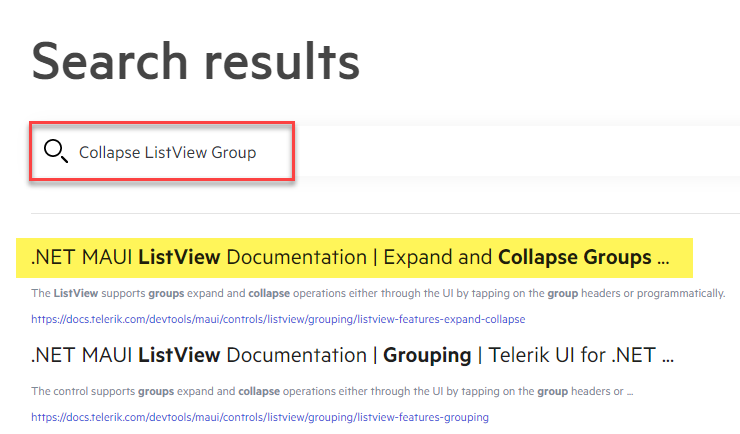Click the ellipsis ending the highlighted title
The height and width of the screenshot is (434, 740).
pyautogui.click(x=662, y=258)
